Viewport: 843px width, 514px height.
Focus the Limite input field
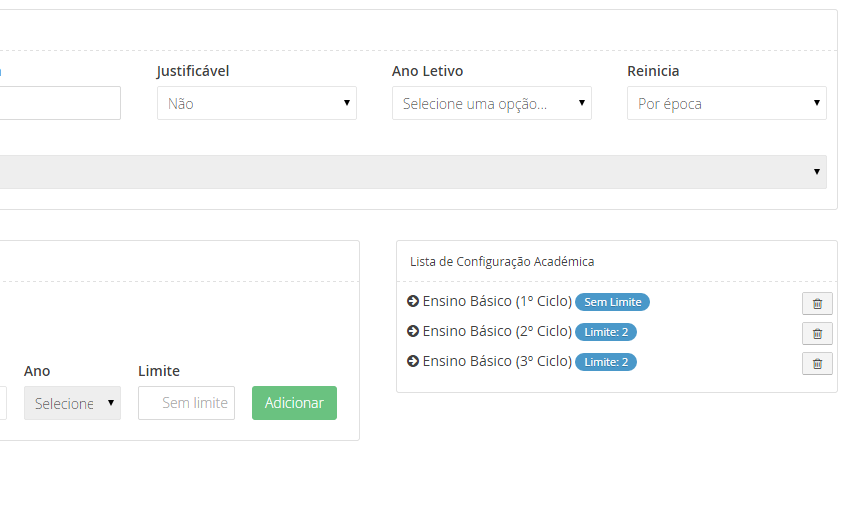[186, 403]
